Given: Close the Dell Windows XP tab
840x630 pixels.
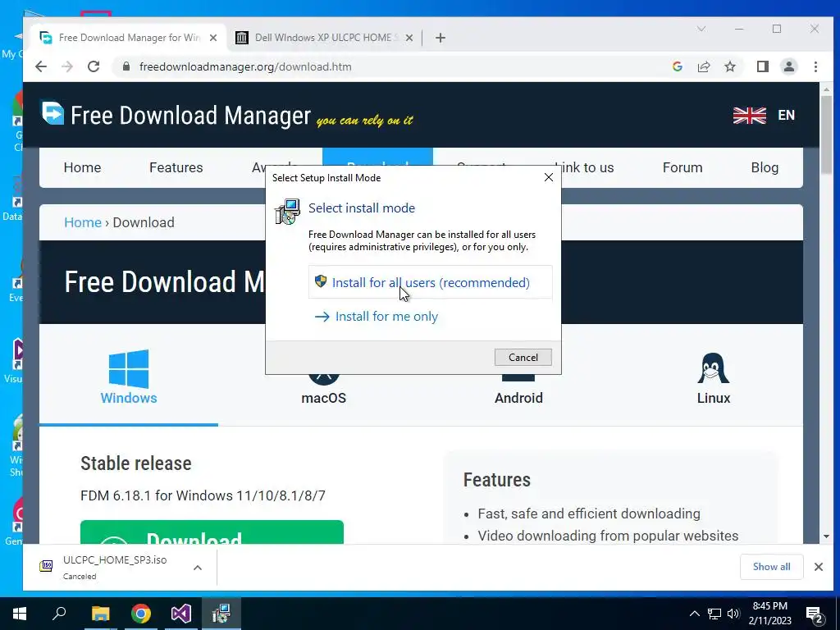Looking at the screenshot, I should tap(409, 38).
